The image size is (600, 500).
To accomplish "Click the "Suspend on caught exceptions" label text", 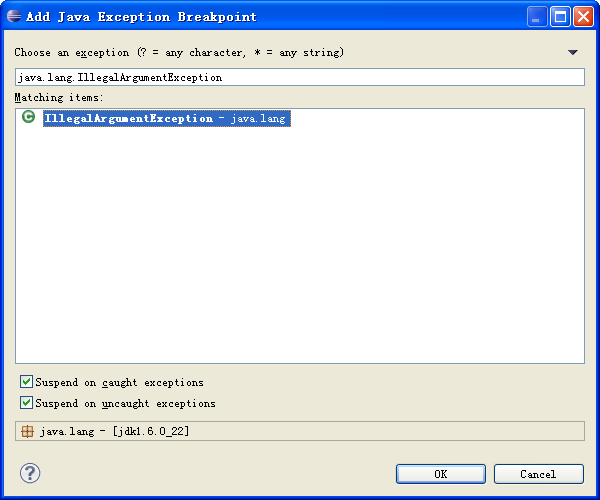I will 119,382.
